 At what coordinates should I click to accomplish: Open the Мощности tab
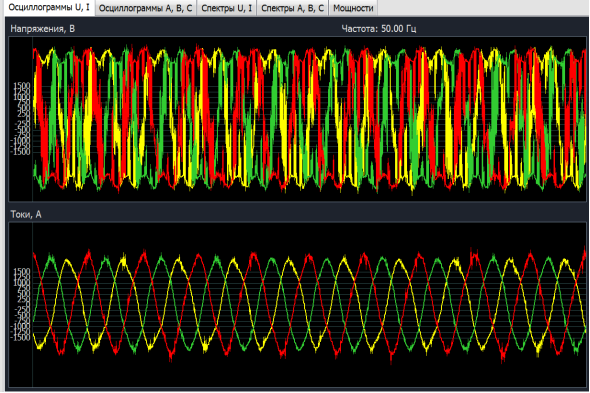[353, 8]
